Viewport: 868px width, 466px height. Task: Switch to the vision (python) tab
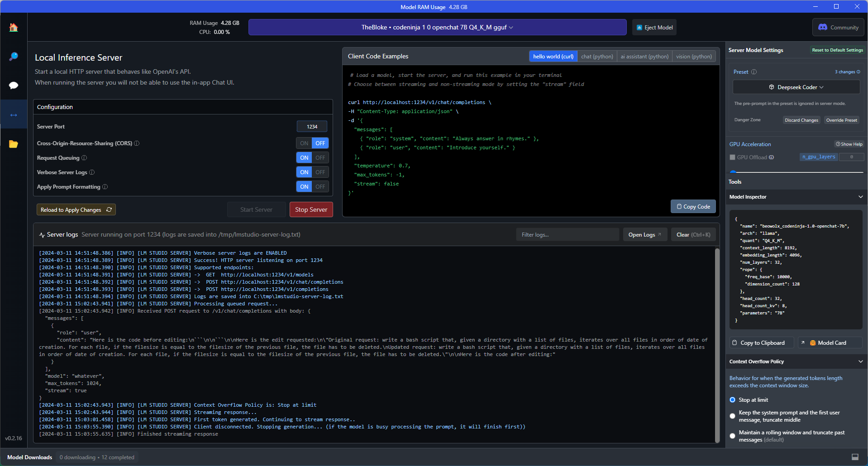point(694,57)
